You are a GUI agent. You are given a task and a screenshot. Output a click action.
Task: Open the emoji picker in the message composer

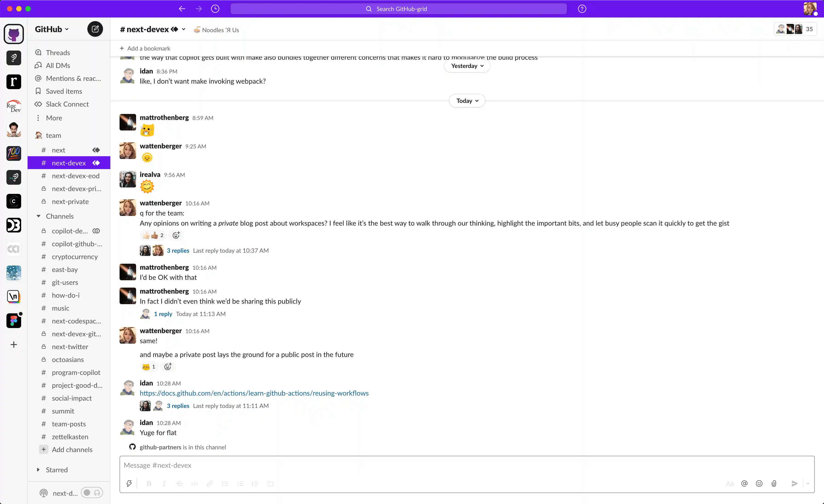tap(759, 484)
